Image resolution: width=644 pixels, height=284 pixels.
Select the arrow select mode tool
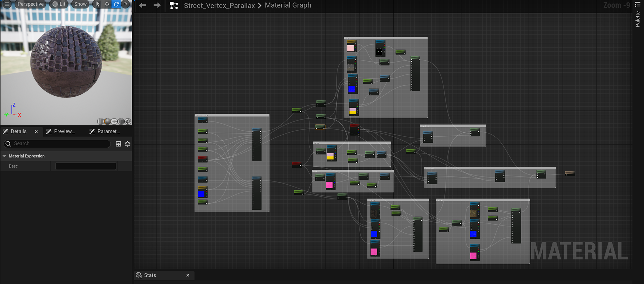click(98, 4)
